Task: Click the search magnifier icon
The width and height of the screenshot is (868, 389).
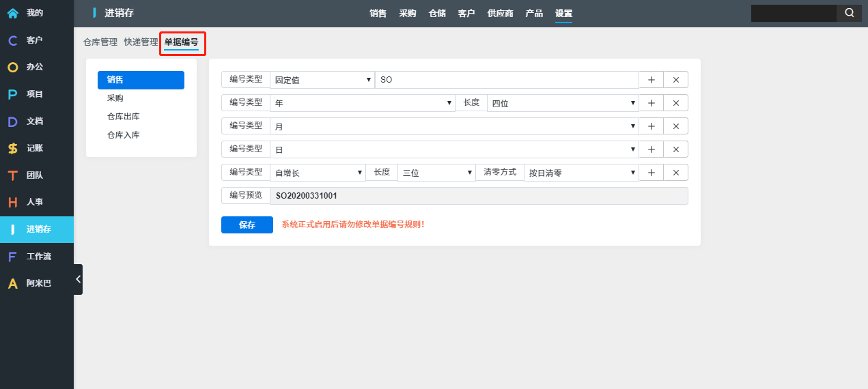Action: (x=849, y=13)
